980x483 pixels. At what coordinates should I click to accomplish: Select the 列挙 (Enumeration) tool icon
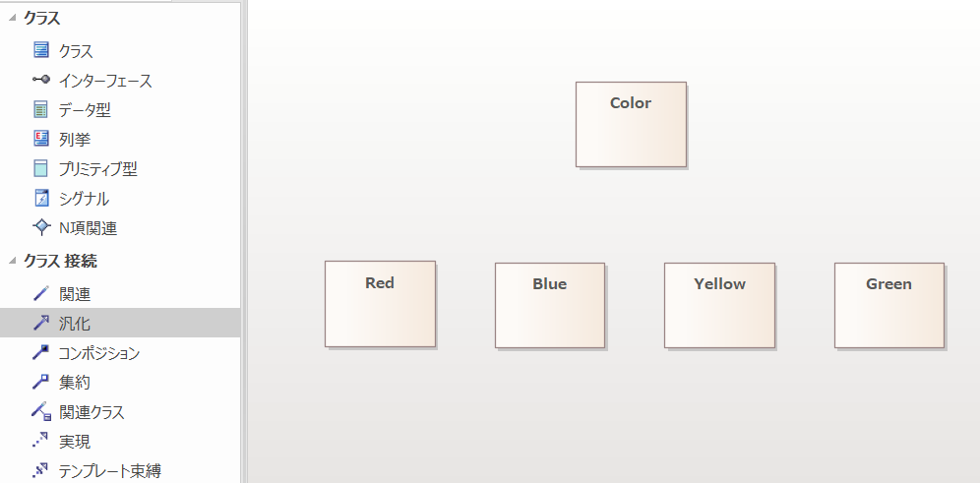click(40, 139)
